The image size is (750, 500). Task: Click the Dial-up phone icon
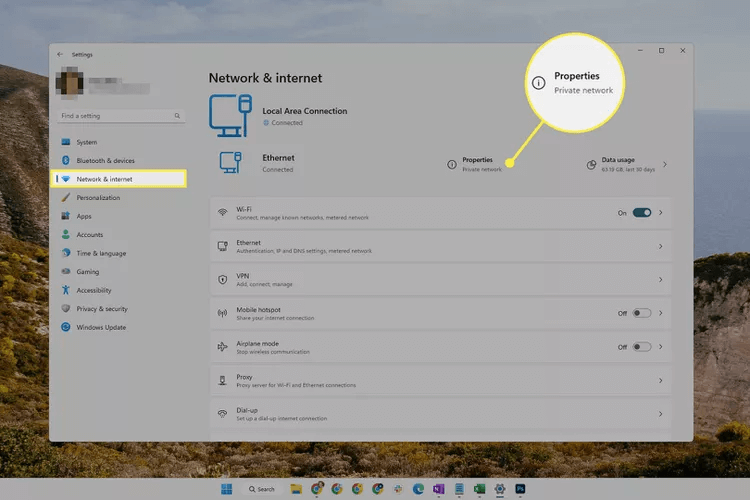[222, 414]
